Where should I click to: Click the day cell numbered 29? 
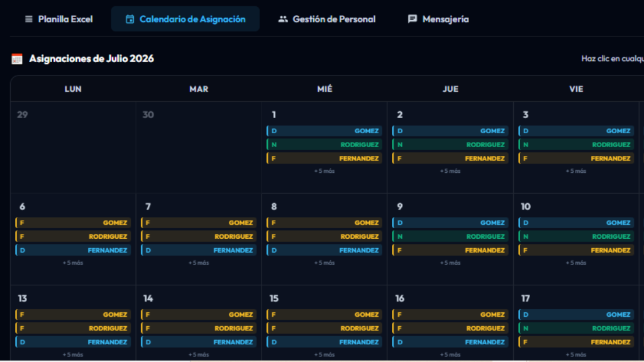(73, 147)
